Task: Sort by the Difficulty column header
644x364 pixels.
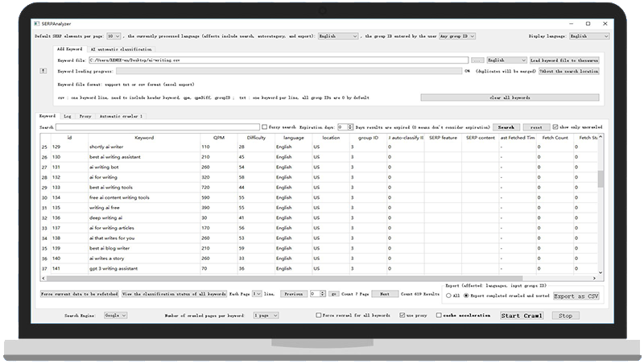Action: pyautogui.click(x=256, y=138)
